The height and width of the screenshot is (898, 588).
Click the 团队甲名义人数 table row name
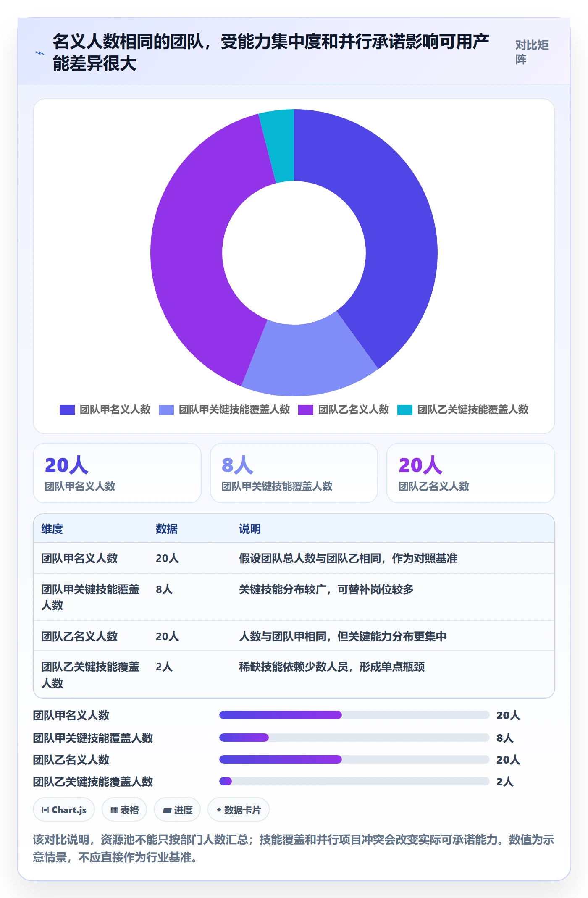(79, 558)
